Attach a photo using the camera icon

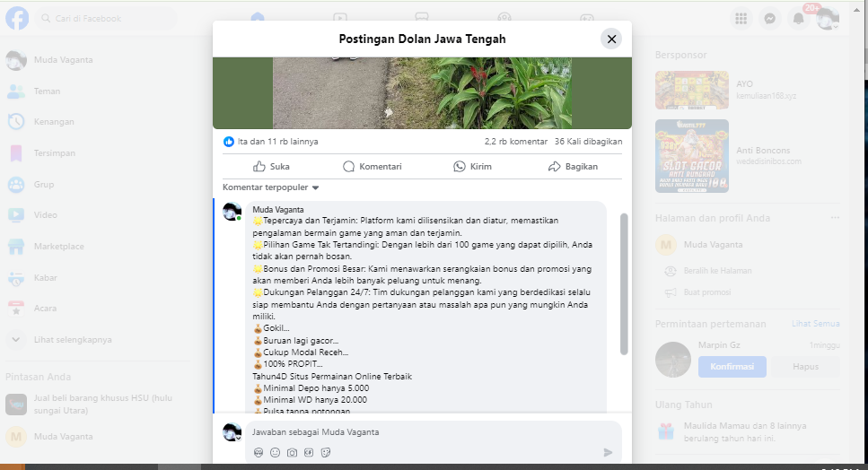click(x=292, y=453)
